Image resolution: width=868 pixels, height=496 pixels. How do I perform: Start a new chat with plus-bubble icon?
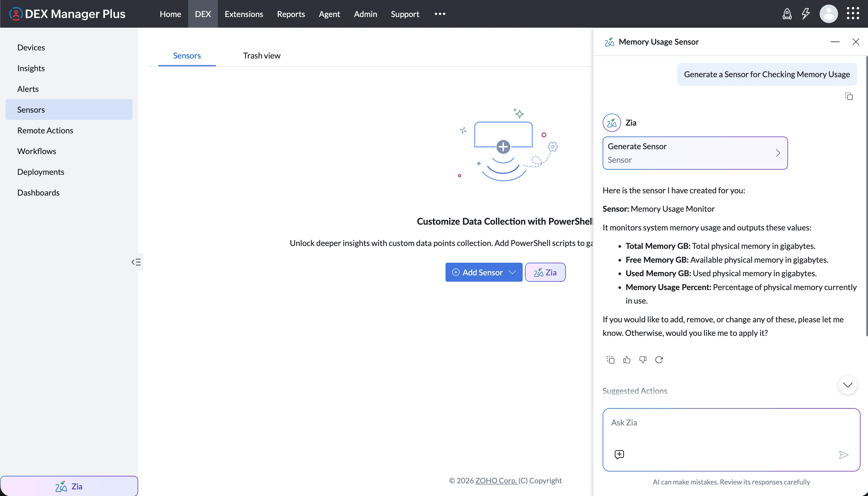[619, 455]
